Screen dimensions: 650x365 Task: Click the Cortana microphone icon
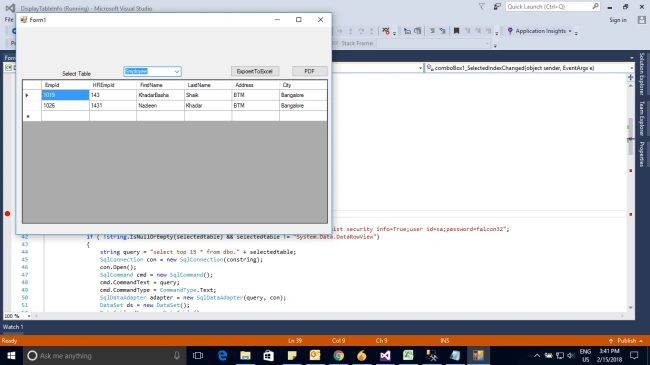tap(177, 355)
